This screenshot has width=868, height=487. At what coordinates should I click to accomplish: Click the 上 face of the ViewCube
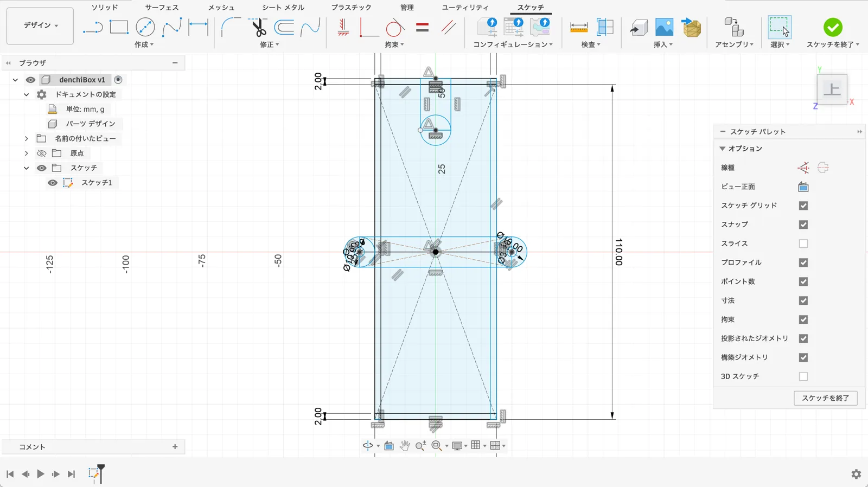(x=832, y=89)
